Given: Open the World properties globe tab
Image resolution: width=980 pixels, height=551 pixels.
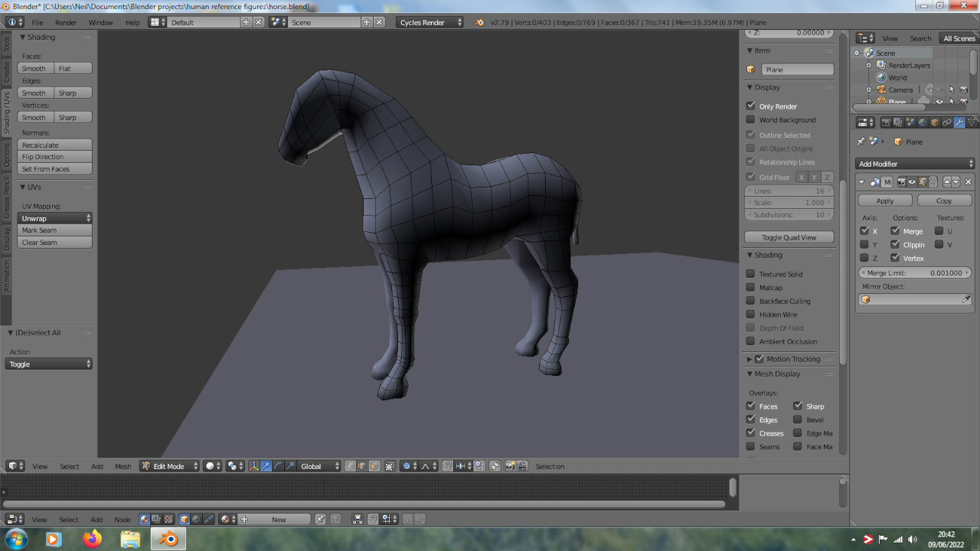Looking at the screenshot, I should (x=923, y=122).
